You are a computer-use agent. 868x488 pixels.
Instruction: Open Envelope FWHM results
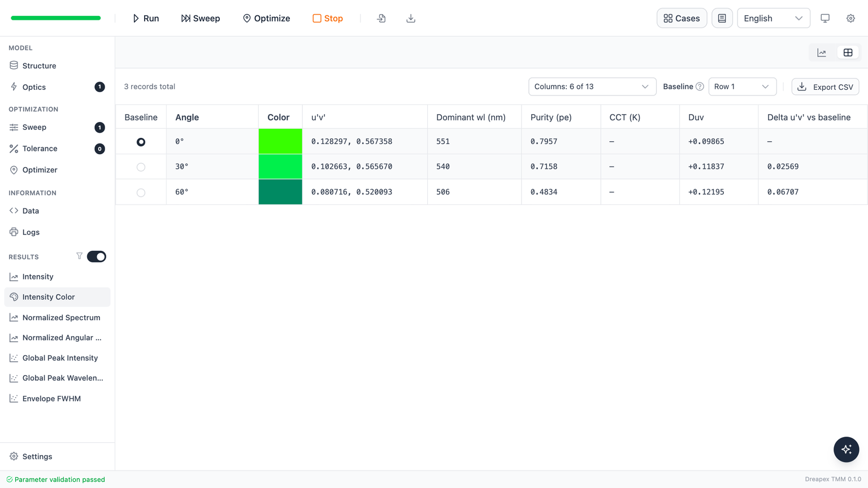[57, 399]
